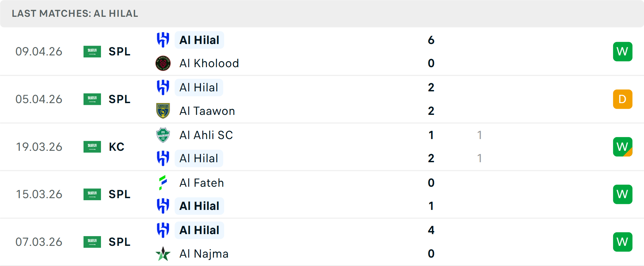Select the Al Fateh team logo
Viewport: 644px width, 266px height.
[163, 183]
